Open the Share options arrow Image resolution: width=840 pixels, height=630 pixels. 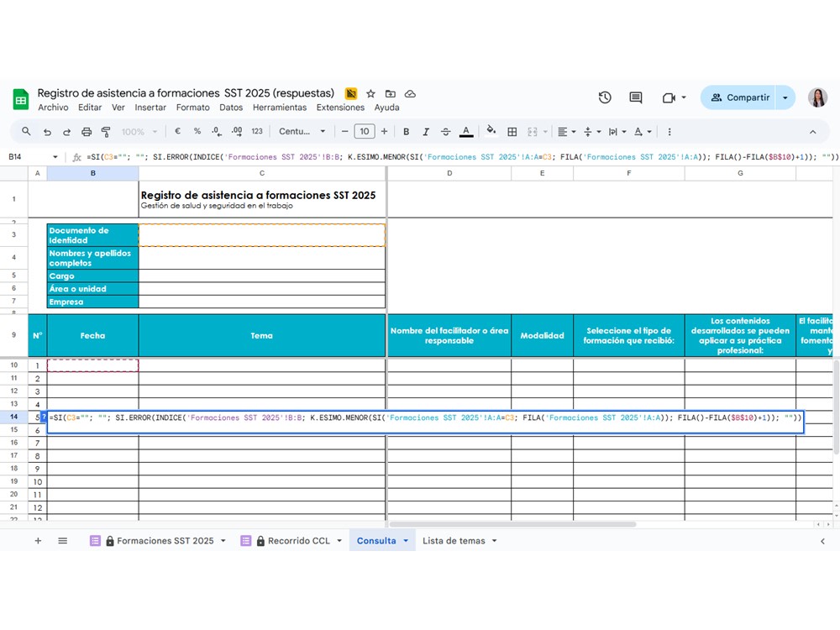tap(785, 97)
